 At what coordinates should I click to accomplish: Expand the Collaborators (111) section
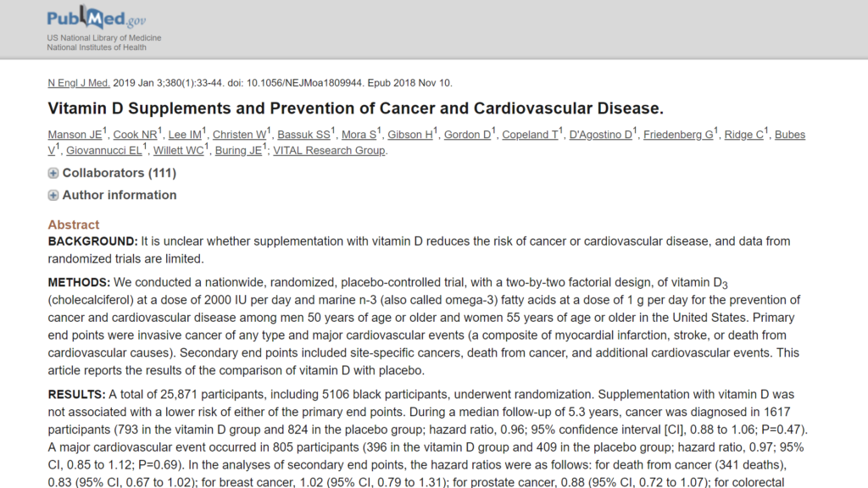119,173
